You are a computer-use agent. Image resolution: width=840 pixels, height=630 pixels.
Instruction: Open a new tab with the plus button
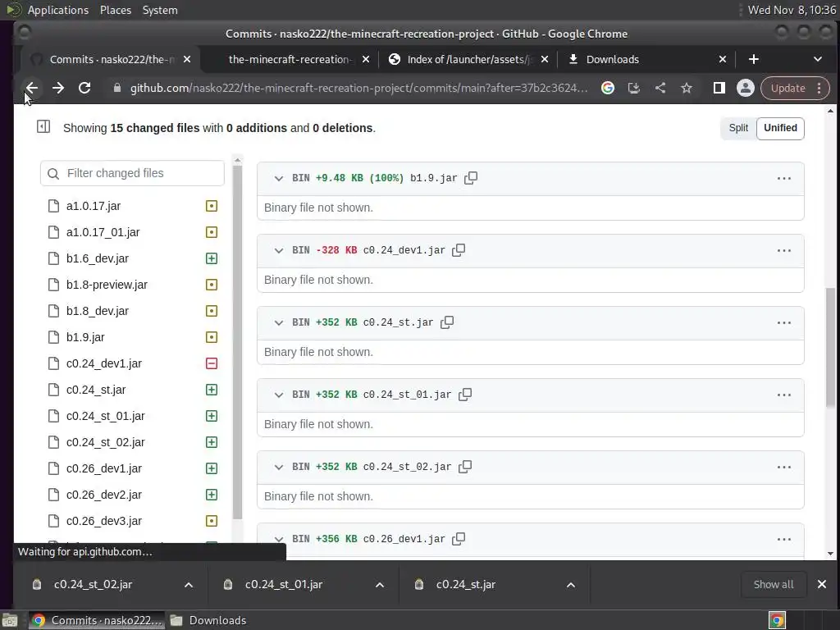753,59
